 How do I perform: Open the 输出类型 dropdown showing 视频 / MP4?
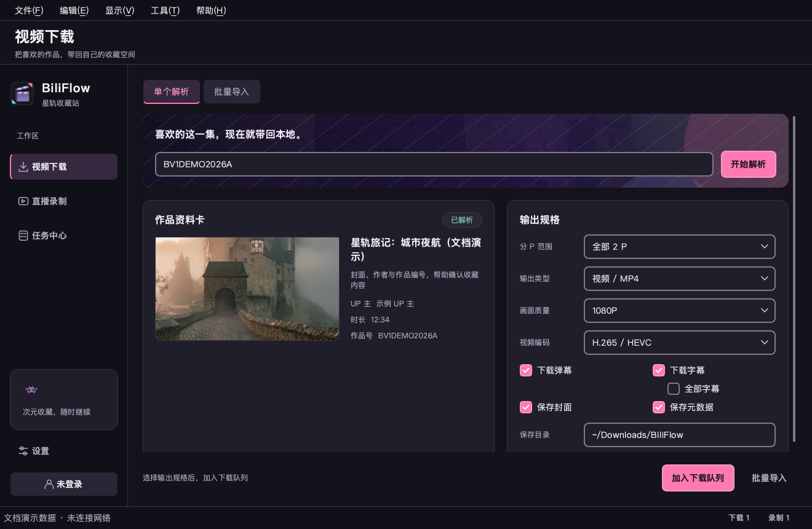click(x=680, y=279)
